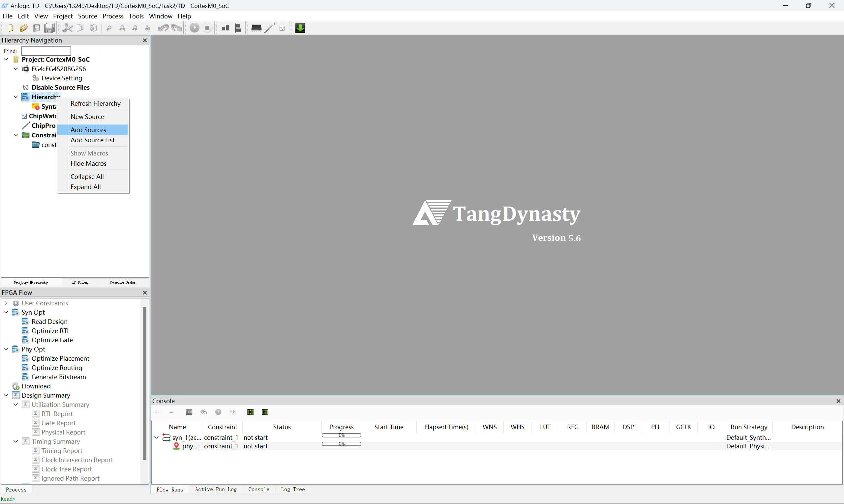Click in the Find input field
The width and height of the screenshot is (844, 504).
46,51
